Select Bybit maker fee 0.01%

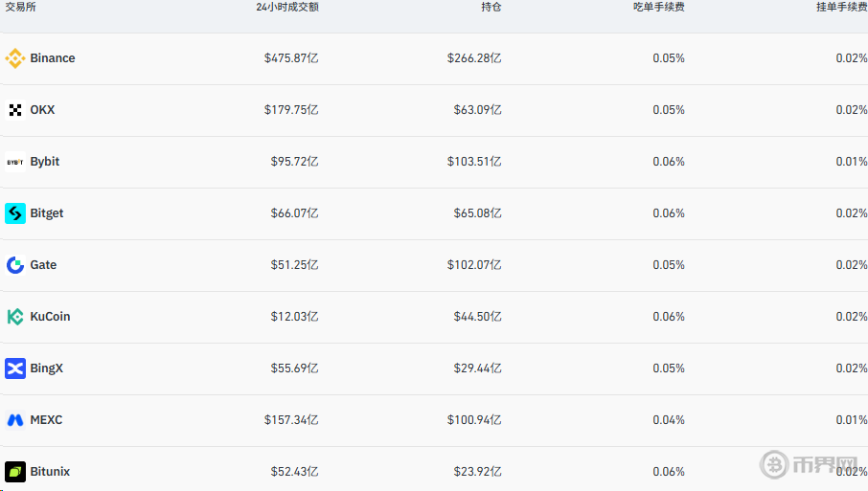[852, 162]
